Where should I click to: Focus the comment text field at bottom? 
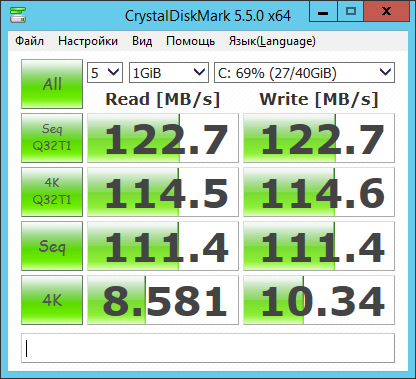coord(208,348)
